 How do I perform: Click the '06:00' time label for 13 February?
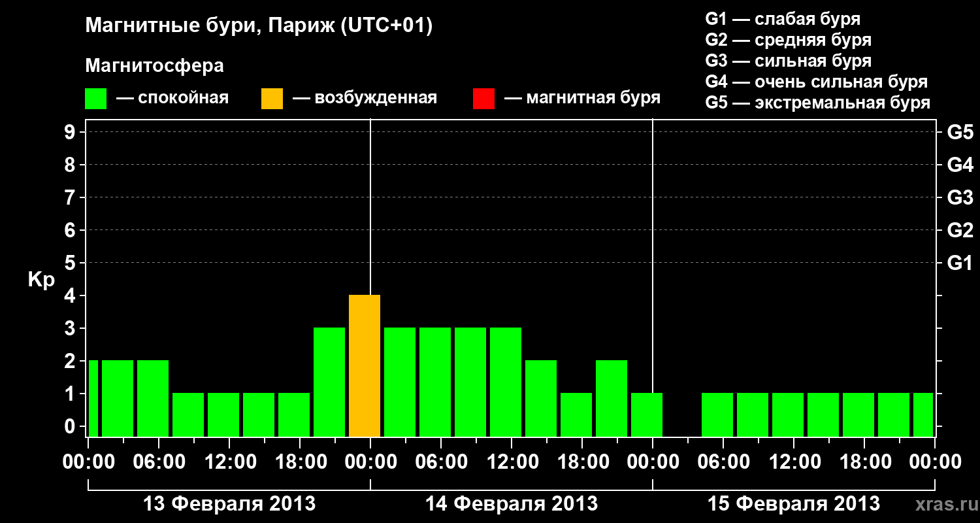[159, 462]
